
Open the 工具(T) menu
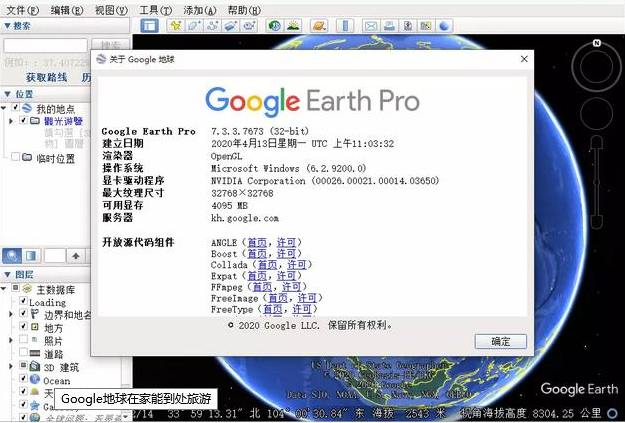(155, 10)
